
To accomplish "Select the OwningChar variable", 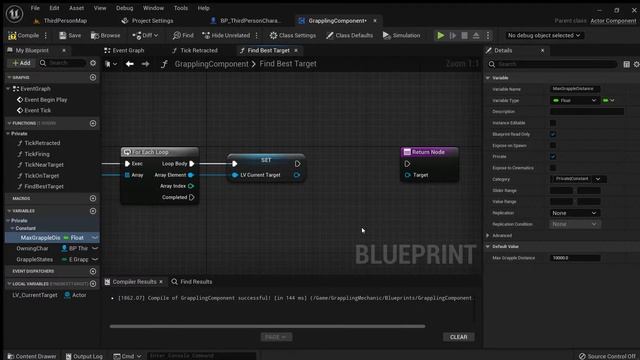I will point(32,249).
